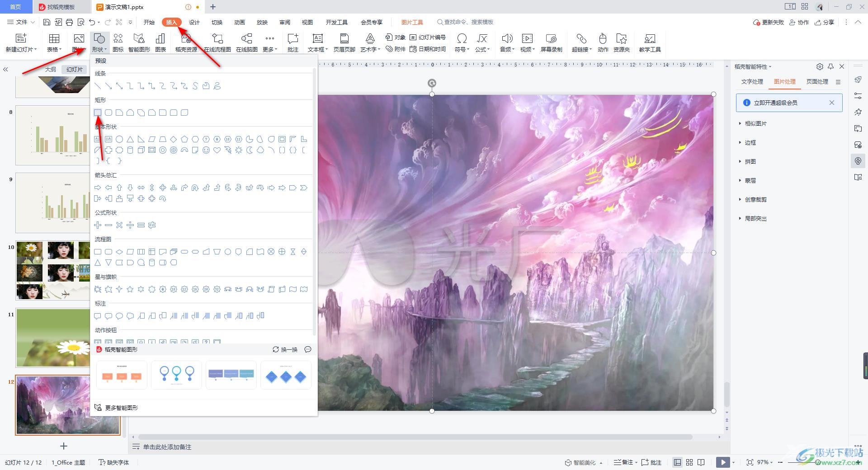Insert a chart with 图表

pos(160,43)
